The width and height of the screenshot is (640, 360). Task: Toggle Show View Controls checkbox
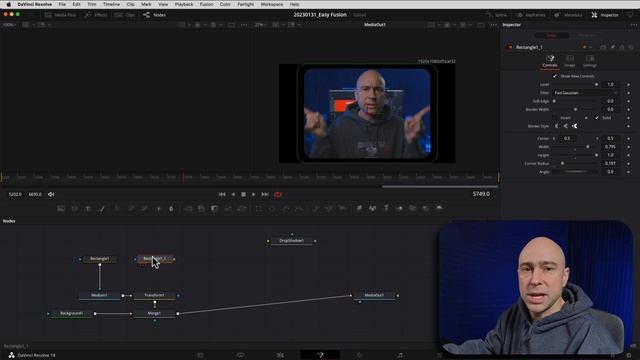click(x=555, y=76)
